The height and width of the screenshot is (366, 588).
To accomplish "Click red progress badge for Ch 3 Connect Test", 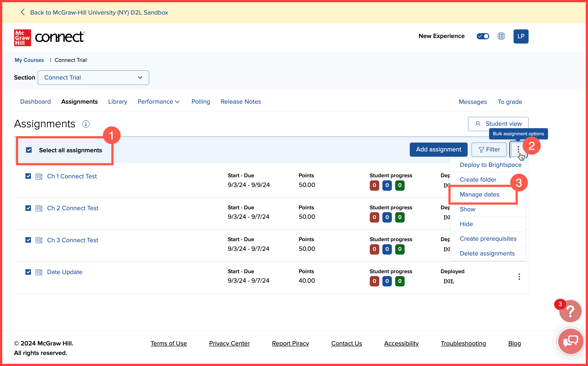I will [374, 249].
